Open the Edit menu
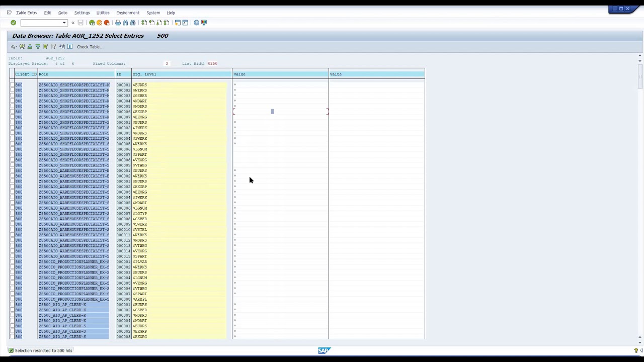 tap(47, 13)
